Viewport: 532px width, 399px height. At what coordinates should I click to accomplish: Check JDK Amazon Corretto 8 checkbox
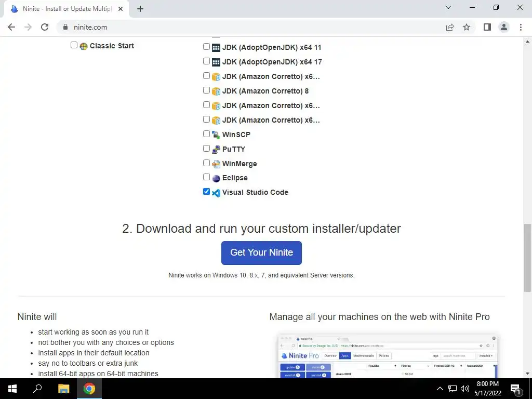point(206,90)
